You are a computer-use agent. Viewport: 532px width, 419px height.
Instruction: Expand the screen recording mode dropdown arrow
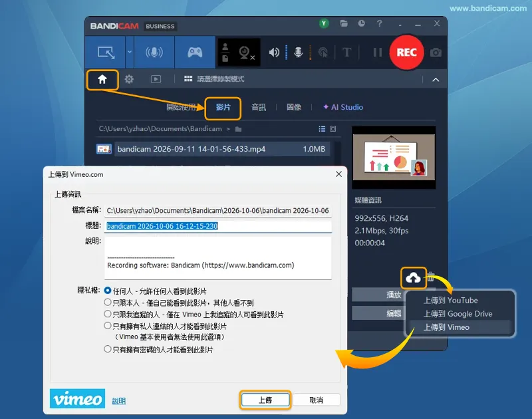click(x=130, y=53)
